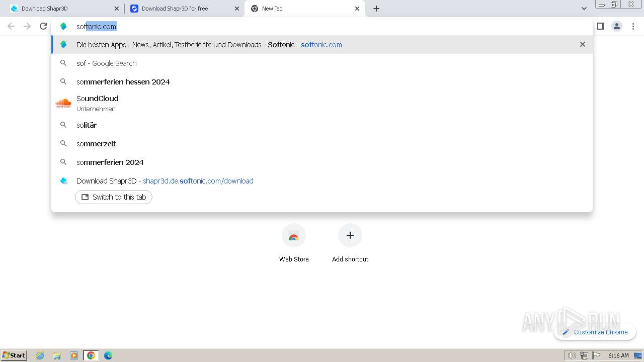Open the Action Center flag icon
Image resolution: width=644 pixels, height=362 pixels.
(596, 355)
